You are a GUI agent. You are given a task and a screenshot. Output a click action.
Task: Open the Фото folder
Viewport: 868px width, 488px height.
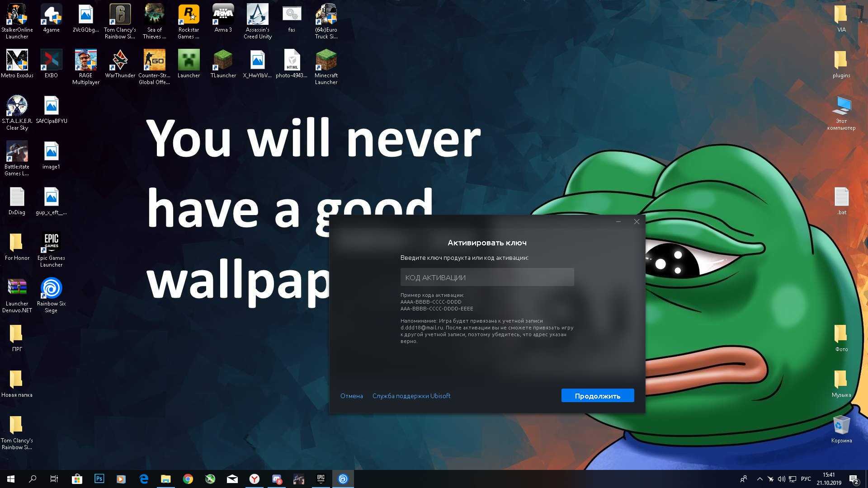[x=841, y=338]
